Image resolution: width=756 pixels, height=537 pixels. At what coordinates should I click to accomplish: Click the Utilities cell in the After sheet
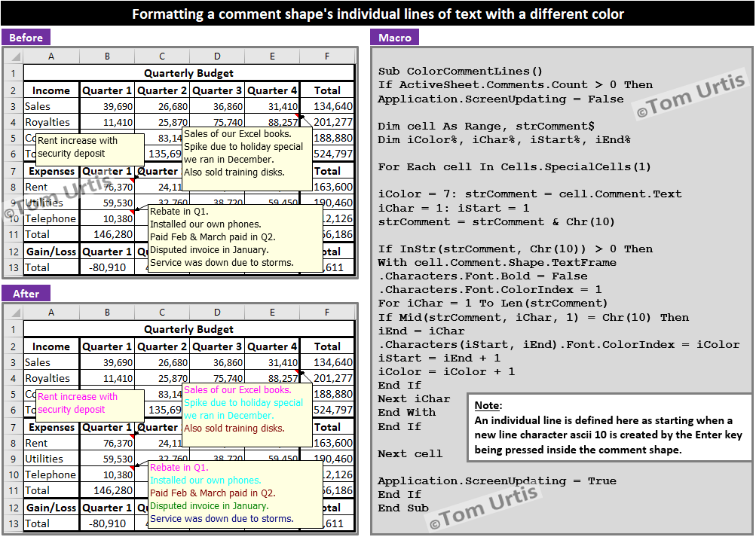(x=51, y=459)
